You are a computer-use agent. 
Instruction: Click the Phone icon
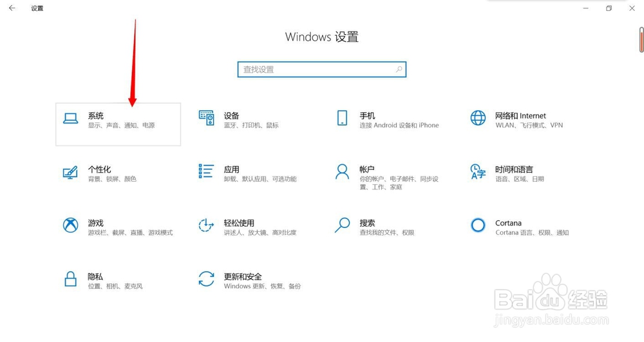tap(342, 117)
